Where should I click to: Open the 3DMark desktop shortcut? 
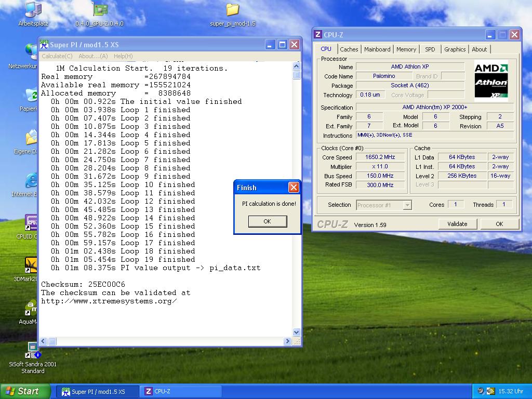(31, 265)
